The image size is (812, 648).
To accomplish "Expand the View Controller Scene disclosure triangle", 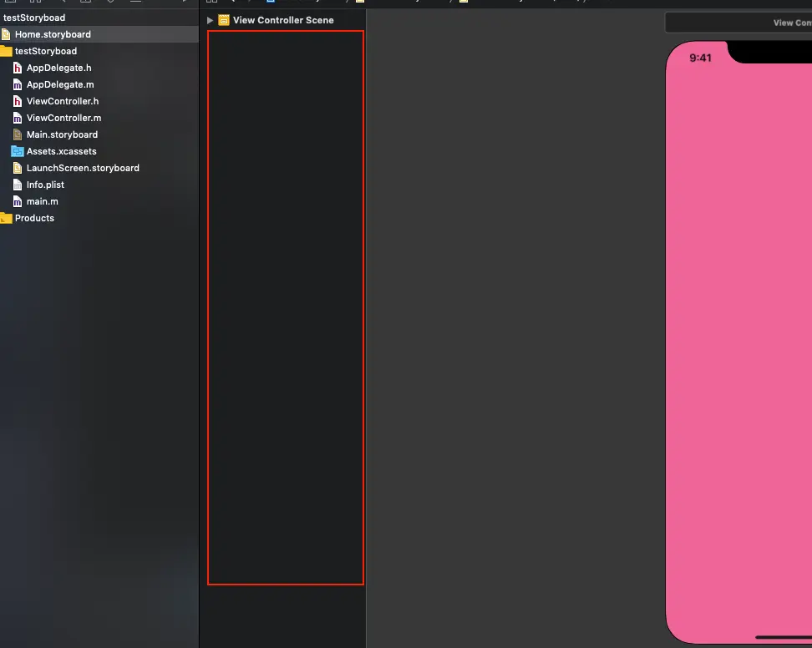I will click(x=210, y=20).
